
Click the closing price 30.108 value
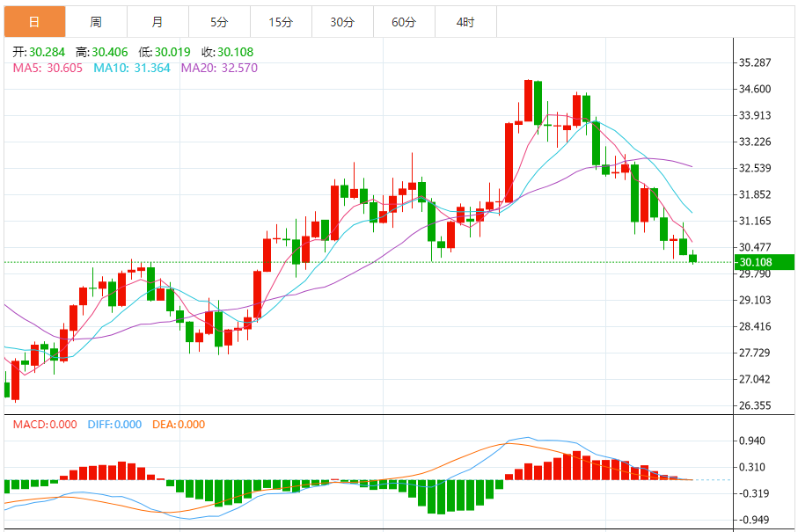coord(235,52)
